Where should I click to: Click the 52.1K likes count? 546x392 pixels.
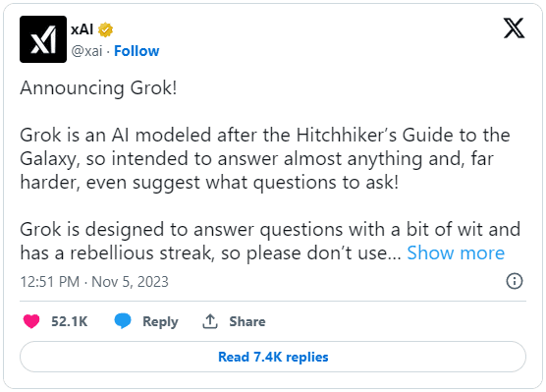[x=70, y=321]
